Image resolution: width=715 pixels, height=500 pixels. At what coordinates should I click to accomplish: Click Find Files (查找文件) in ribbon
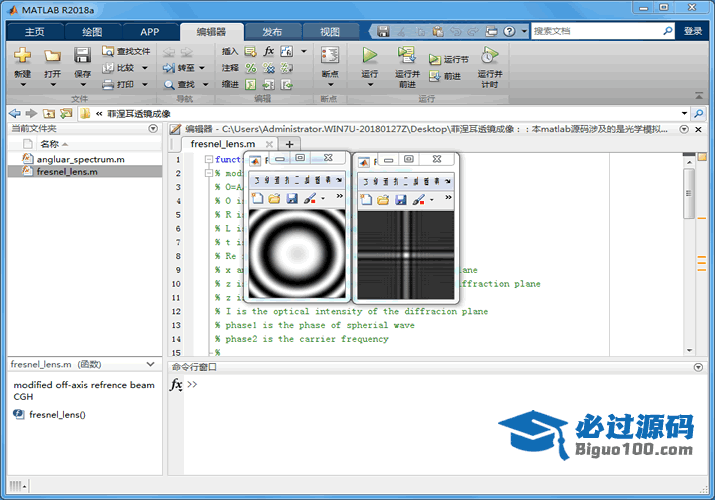[126, 51]
